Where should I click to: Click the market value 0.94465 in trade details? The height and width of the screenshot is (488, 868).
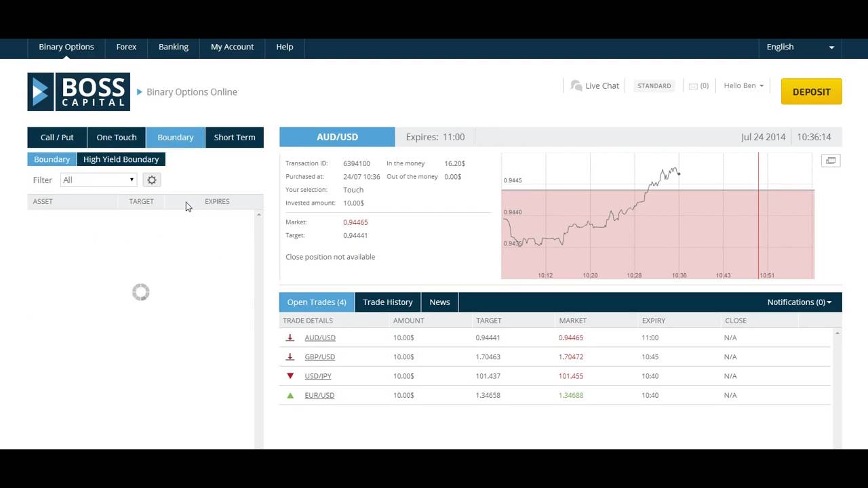355,222
